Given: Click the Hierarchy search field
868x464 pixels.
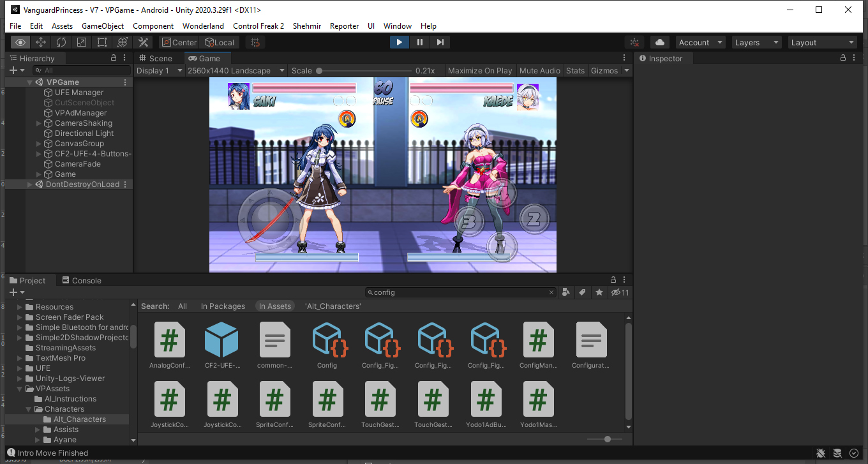Looking at the screenshot, I should (x=81, y=70).
